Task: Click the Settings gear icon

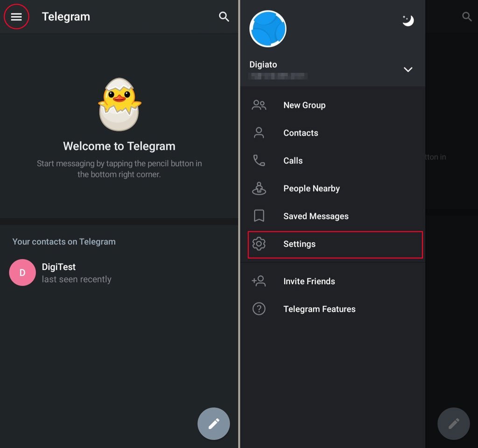Action: (259, 244)
